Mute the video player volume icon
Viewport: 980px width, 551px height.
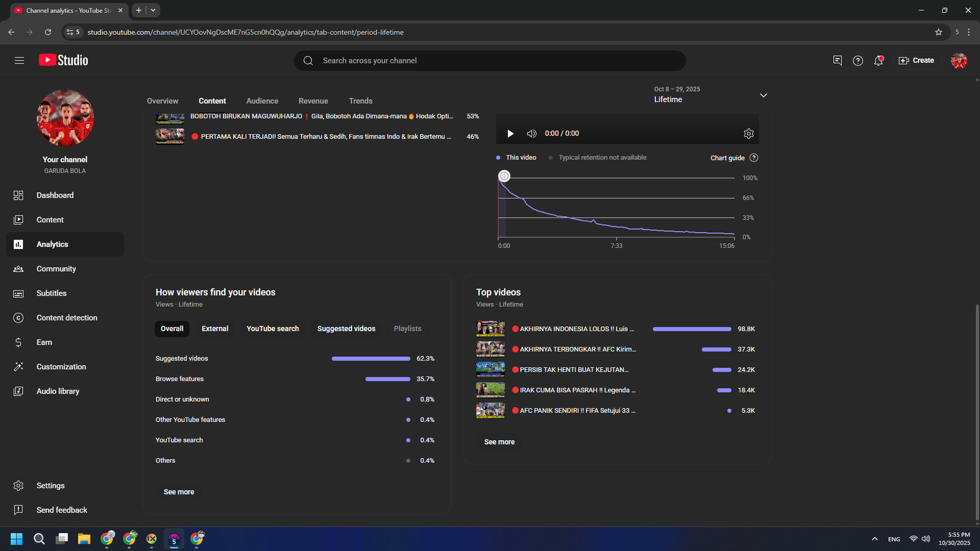(532, 133)
